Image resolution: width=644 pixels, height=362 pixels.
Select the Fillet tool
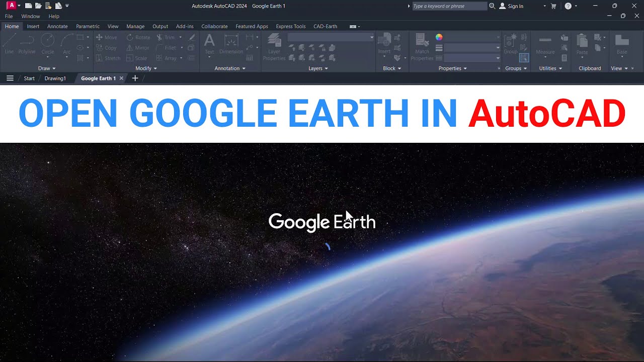pos(167,48)
